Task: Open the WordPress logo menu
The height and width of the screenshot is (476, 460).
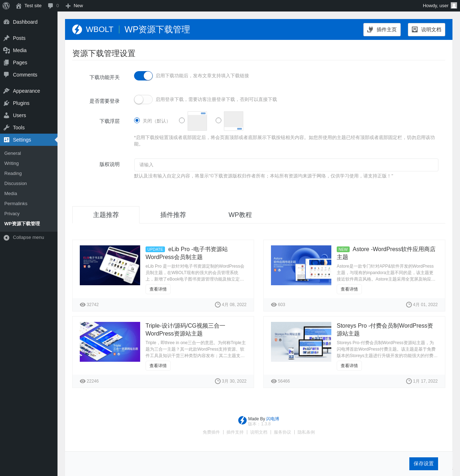Action: pyautogui.click(x=6, y=6)
